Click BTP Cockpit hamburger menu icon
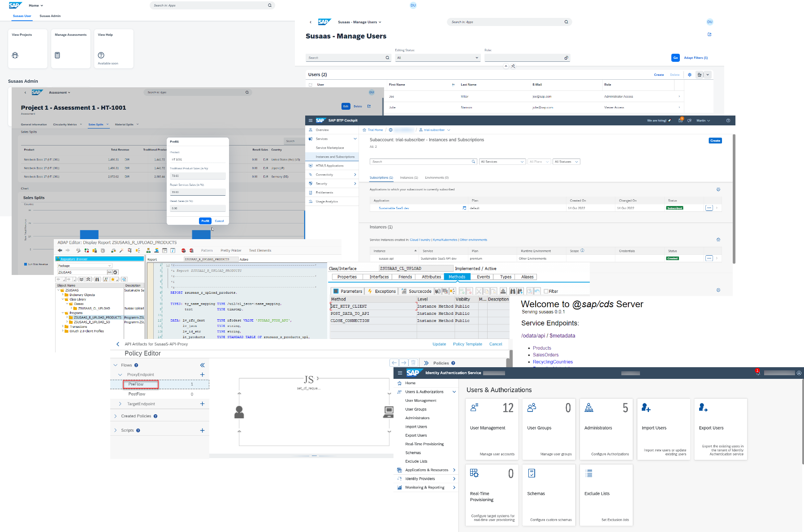The width and height of the screenshot is (804, 532). (311, 120)
